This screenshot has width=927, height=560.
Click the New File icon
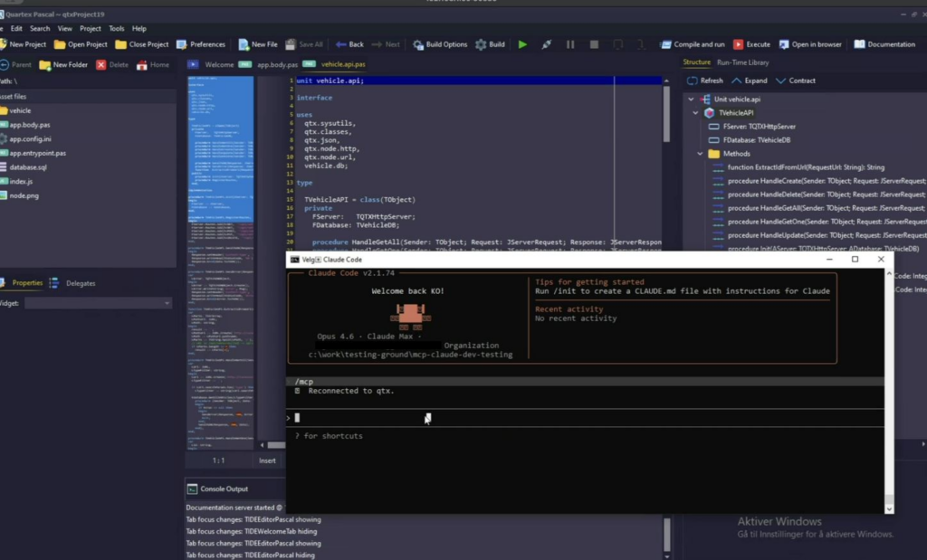(x=244, y=44)
